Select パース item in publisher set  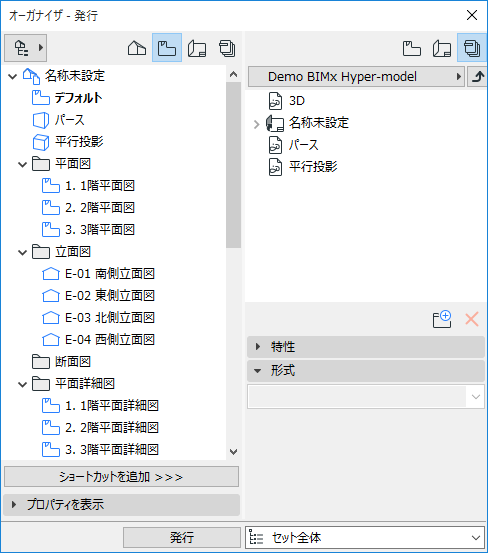click(x=303, y=145)
